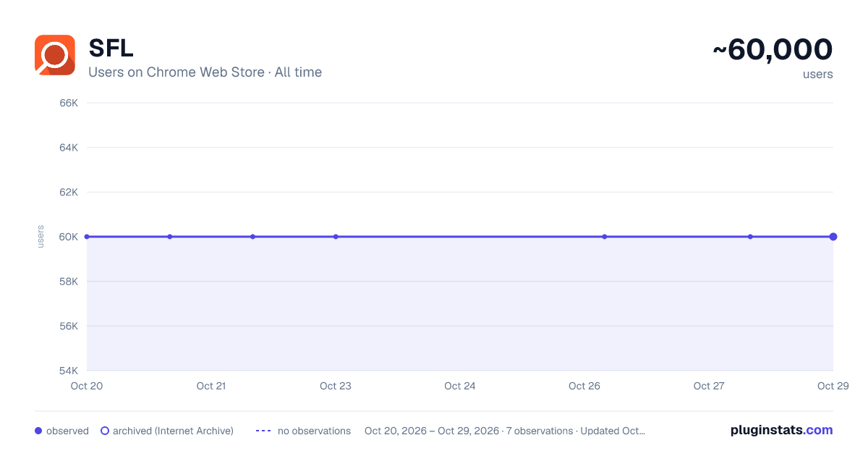Click 'Users on Chrome Web Store · All time' subtitle
868x456 pixels.
(205, 72)
